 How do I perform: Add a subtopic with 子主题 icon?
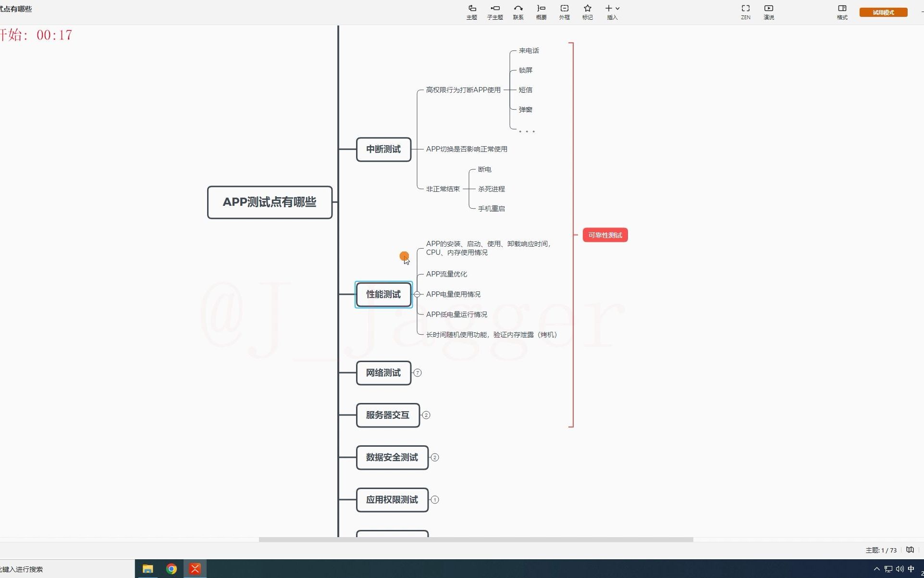495,12
